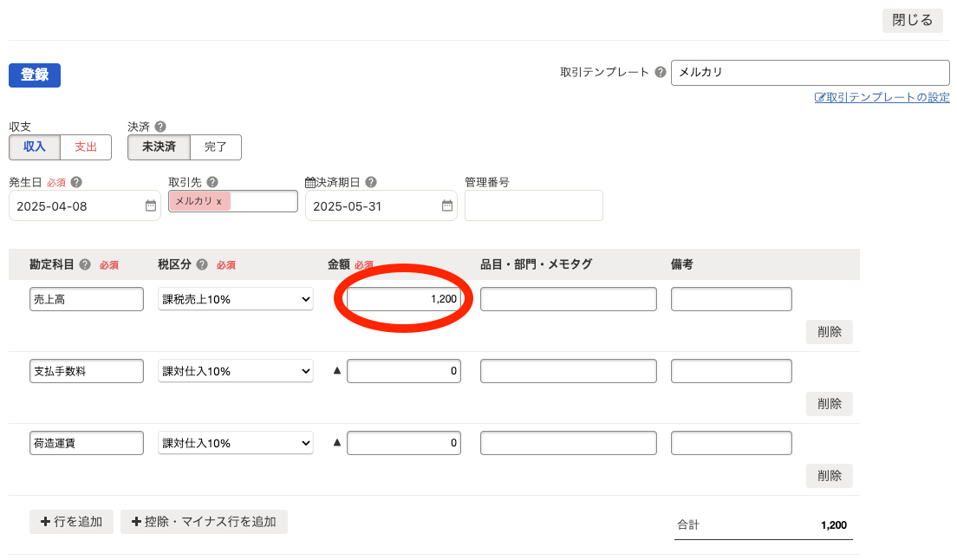Switch payment status to the 完了 option
Screen dimensions: 957x560
tap(215, 147)
